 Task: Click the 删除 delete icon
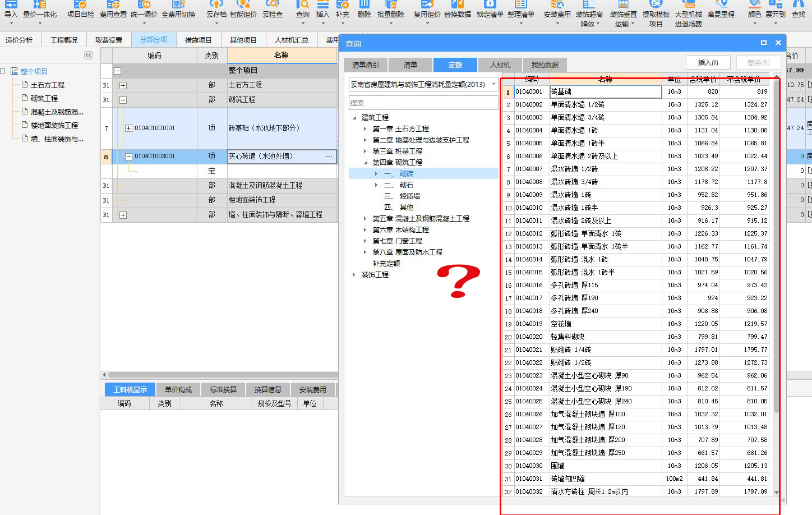(x=365, y=10)
